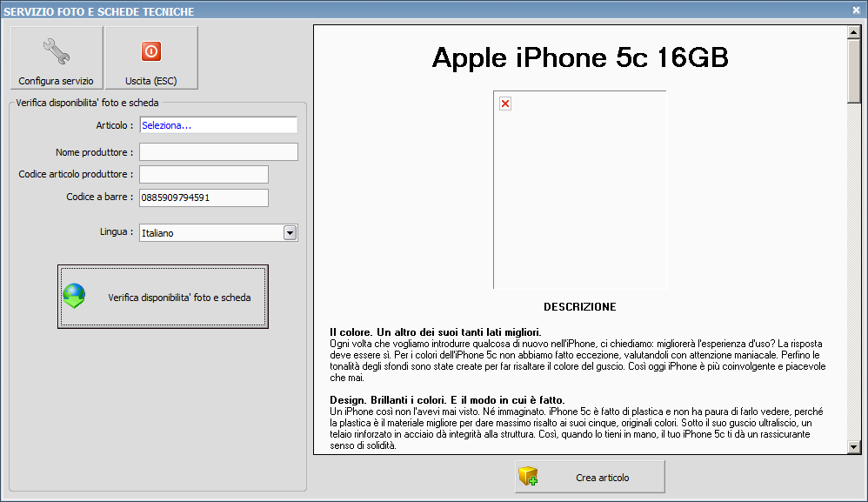
Task: Click the scrollbar down arrow
Action: pos(853,446)
